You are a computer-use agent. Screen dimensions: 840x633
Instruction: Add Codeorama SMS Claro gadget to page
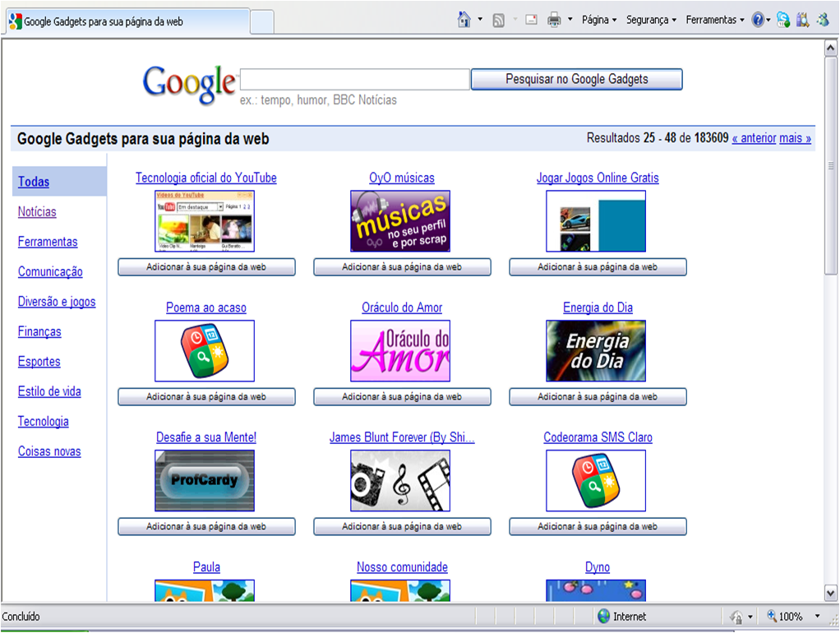pos(598,526)
